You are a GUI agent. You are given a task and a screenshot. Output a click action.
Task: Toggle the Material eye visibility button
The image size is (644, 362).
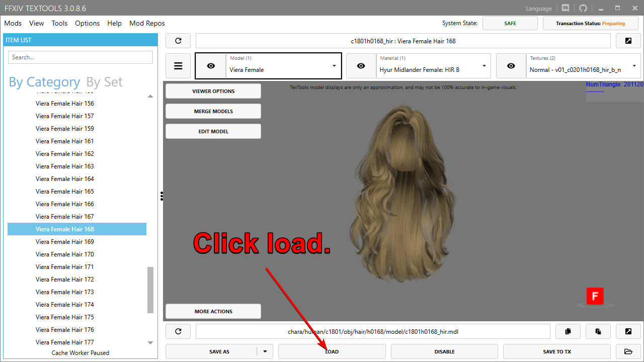(361, 66)
